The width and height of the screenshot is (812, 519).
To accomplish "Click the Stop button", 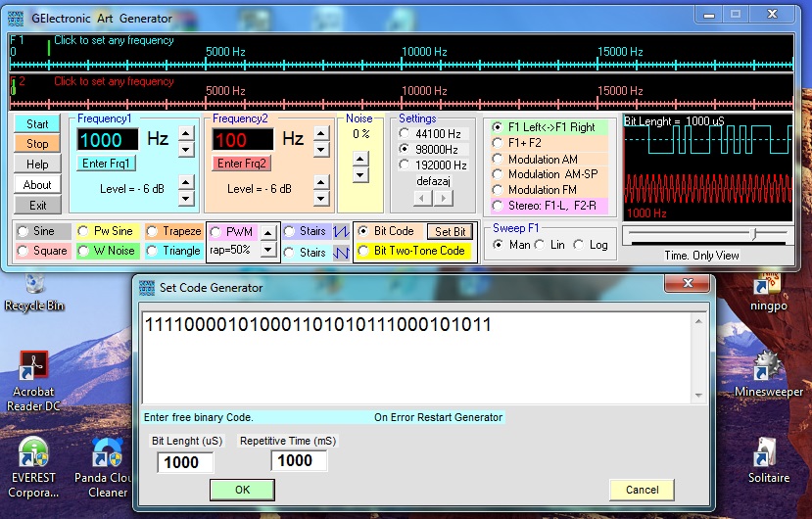I will [37, 144].
